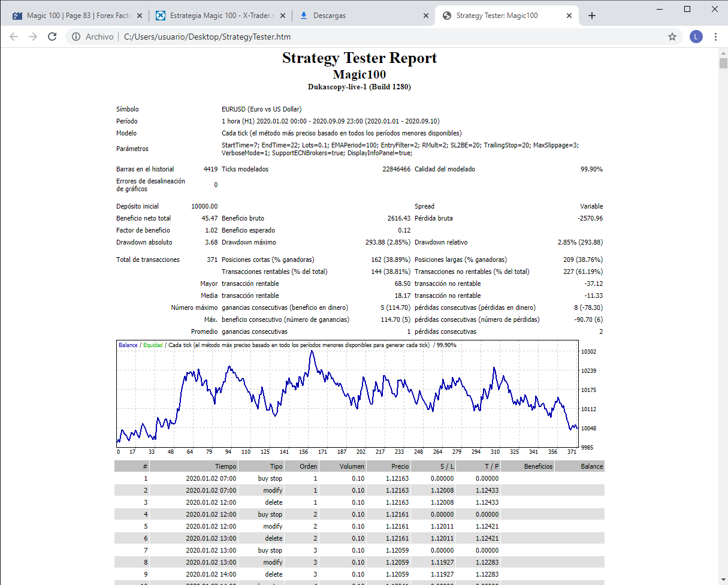The width and height of the screenshot is (728, 585).
Task: Click the scrollbar up arrow
Action: coord(723,54)
